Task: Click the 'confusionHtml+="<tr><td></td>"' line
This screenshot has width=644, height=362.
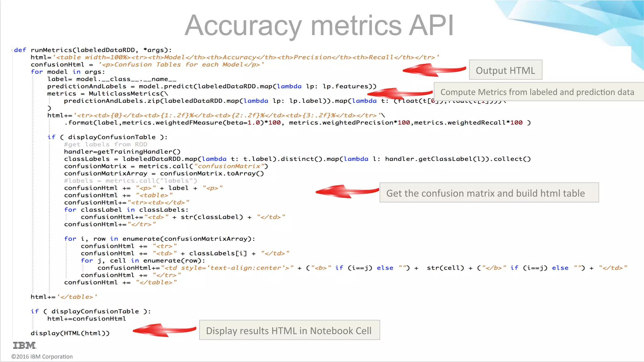Action: point(126,202)
